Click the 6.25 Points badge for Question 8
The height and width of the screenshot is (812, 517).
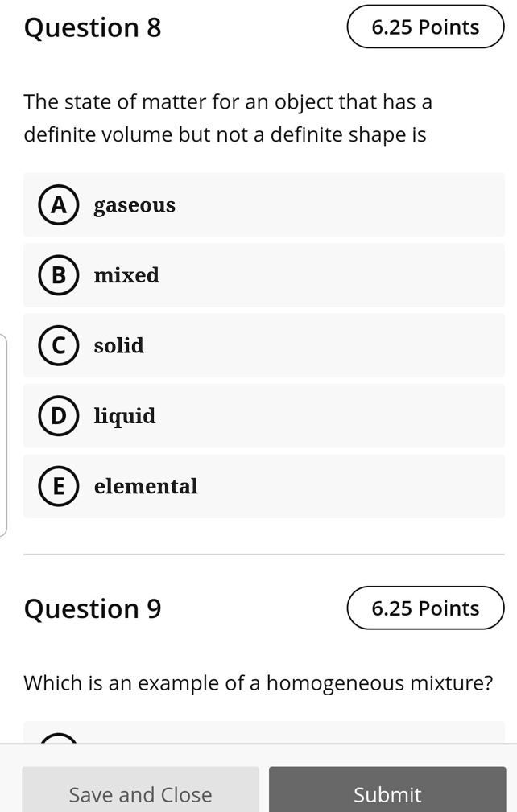(425, 27)
